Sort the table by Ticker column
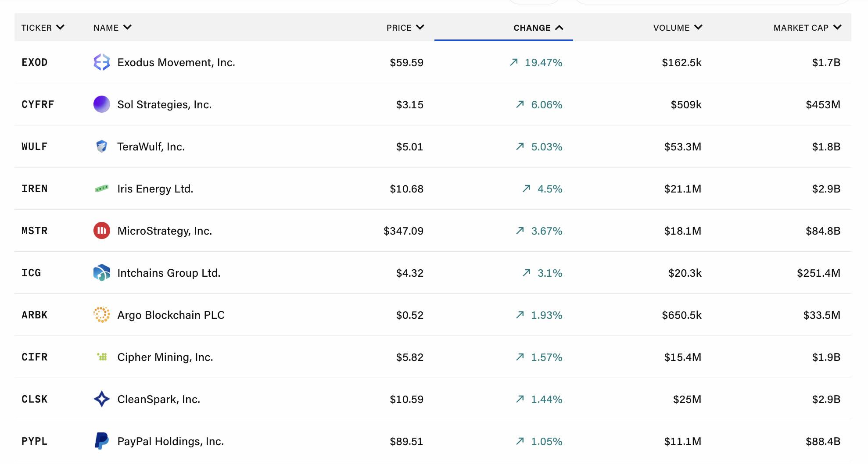The width and height of the screenshot is (868, 464). (43, 28)
